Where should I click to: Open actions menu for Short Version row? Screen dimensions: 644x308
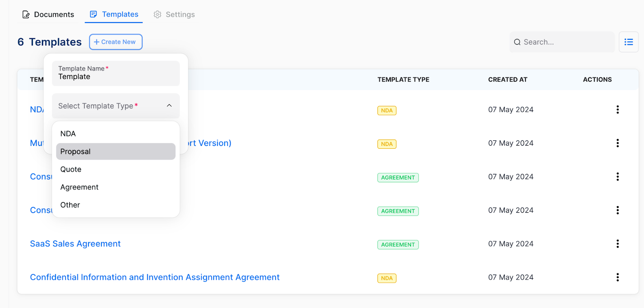click(617, 143)
